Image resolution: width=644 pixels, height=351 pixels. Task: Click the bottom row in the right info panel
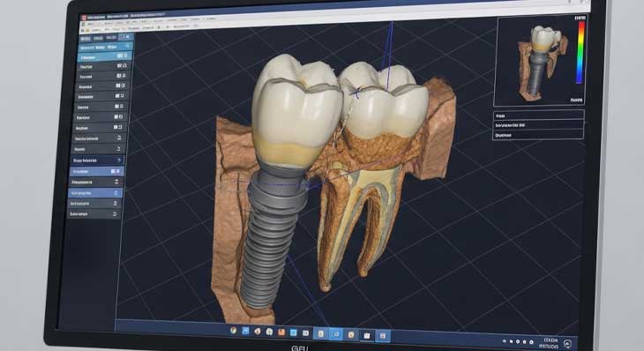(538, 135)
